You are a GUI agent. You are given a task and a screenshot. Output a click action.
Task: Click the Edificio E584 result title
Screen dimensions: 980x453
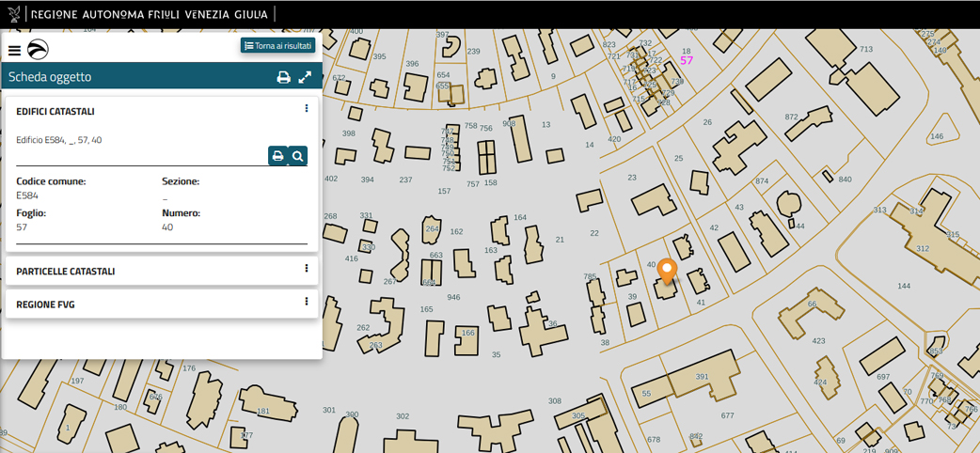[x=59, y=140]
